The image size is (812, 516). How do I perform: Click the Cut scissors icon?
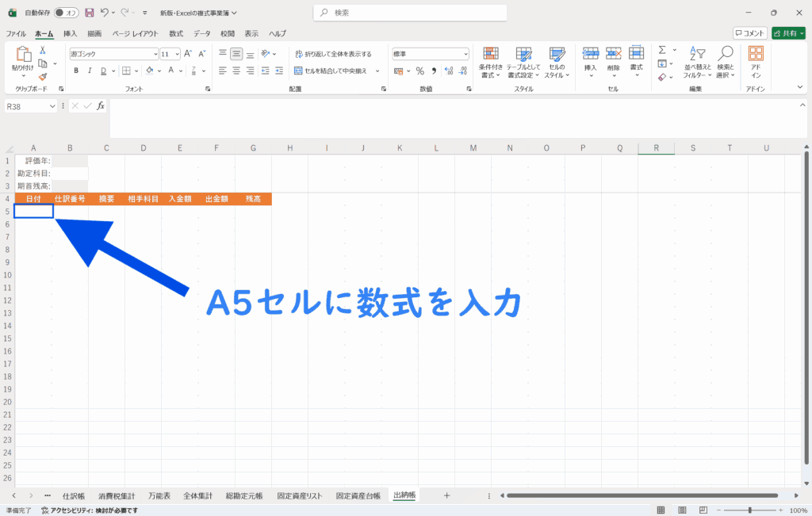click(x=43, y=50)
